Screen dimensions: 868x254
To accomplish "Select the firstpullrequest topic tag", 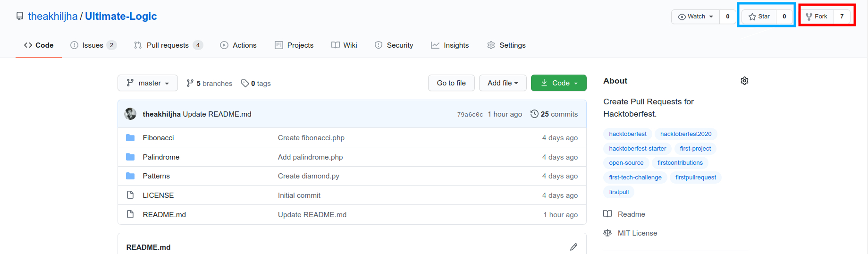I will (696, 178).
